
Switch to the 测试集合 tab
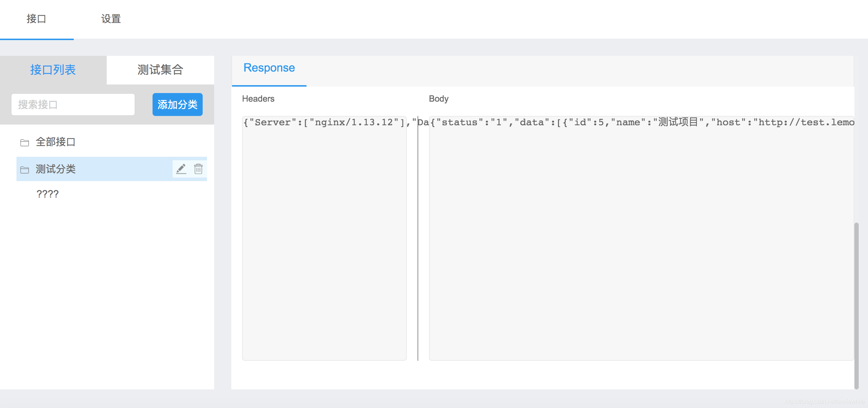[x=160, y=70]
